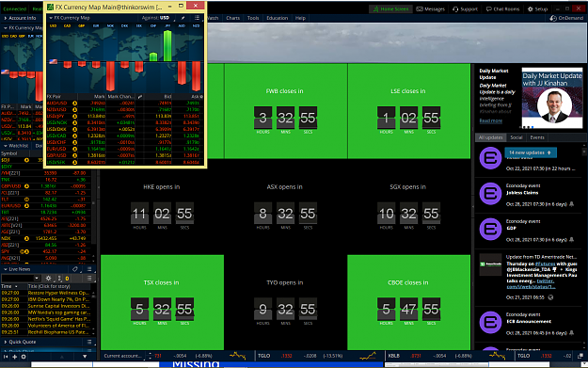Click sidebar collapse-to-start icon at bottom
The image size is (588, 368).
[x=6, y=357]
